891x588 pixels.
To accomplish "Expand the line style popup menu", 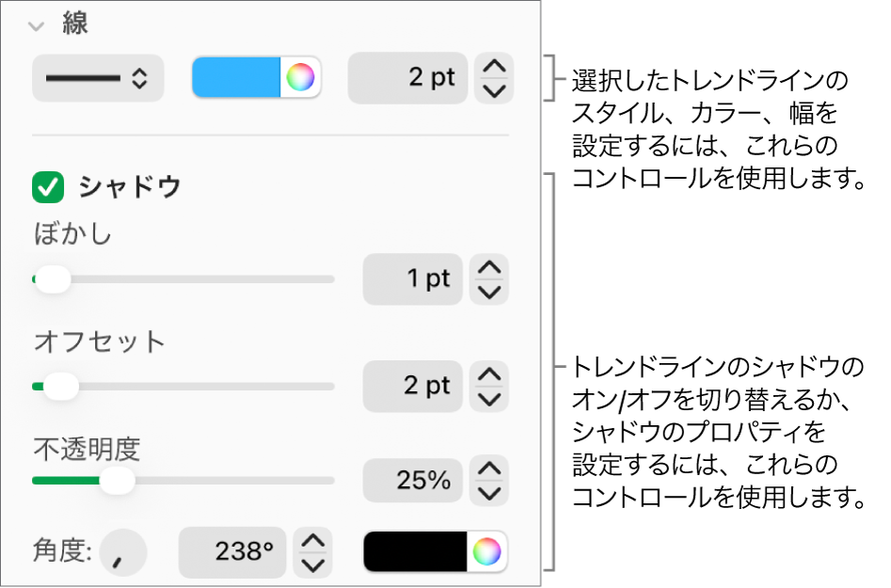I will click(97, 78).
